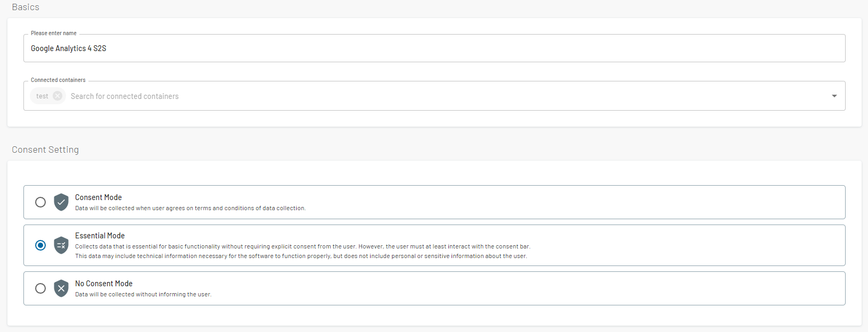
Task: Click the No Consent Mode shield X icon
Action: click(61, 288)
